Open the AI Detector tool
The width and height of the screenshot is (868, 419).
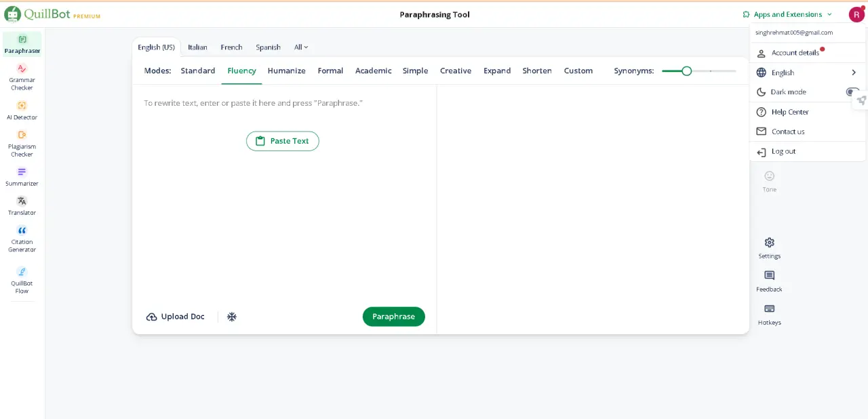[x=22, y=110]
